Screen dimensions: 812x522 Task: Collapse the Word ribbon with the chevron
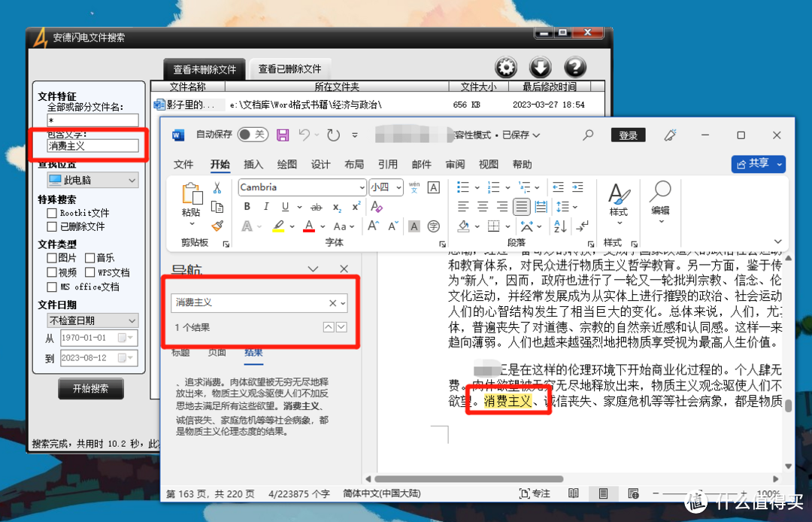(x=778, y=241)
